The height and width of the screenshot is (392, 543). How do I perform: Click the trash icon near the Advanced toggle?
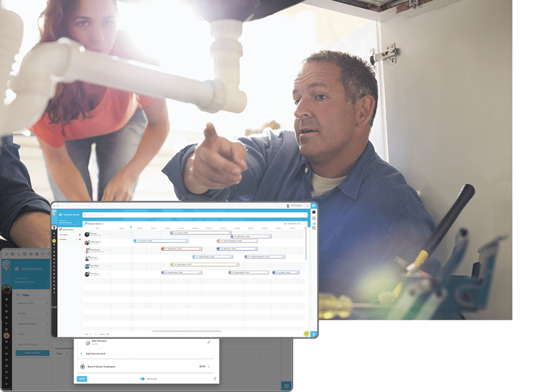coord(215,378)
